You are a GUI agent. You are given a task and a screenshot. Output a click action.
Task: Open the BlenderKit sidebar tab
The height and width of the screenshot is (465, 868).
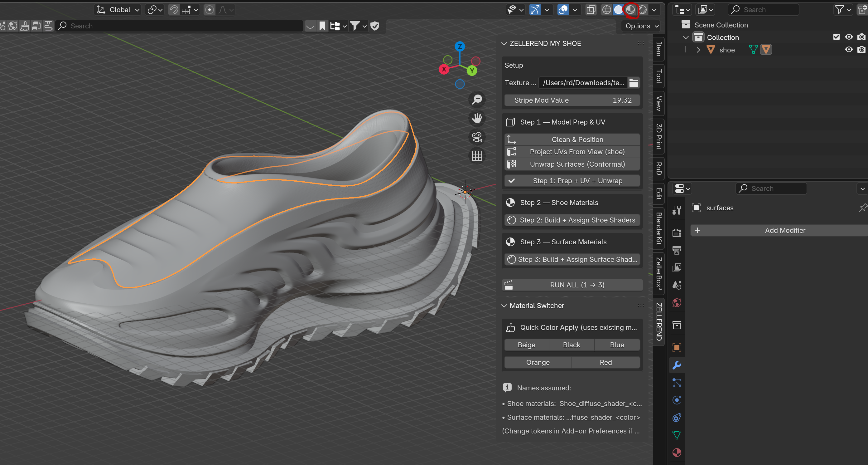pyautogui.click(x=659, y=228)
